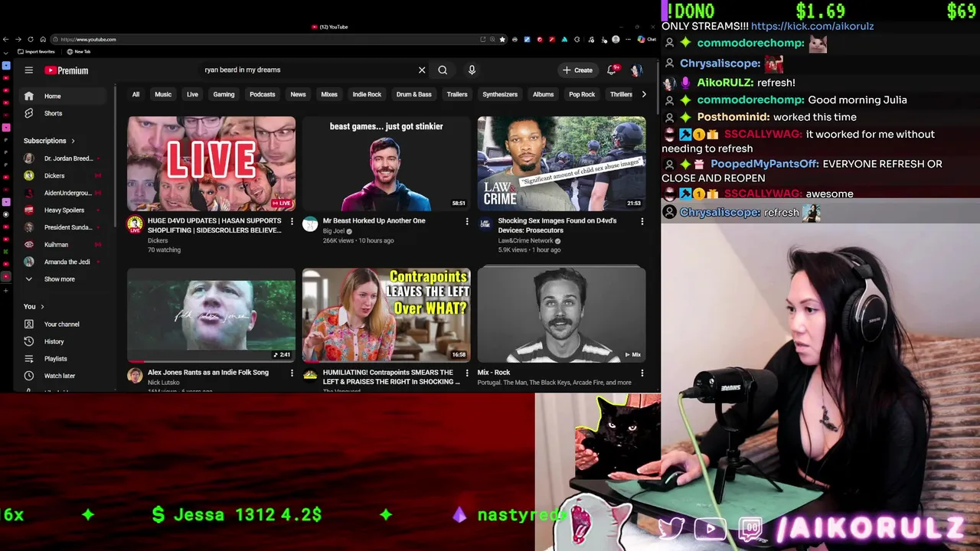Image resolution: width=980 pixels, height=551 pixels.
Task: Open more options for HUGE D4VD UPDATES video
Action: point(292,221)
